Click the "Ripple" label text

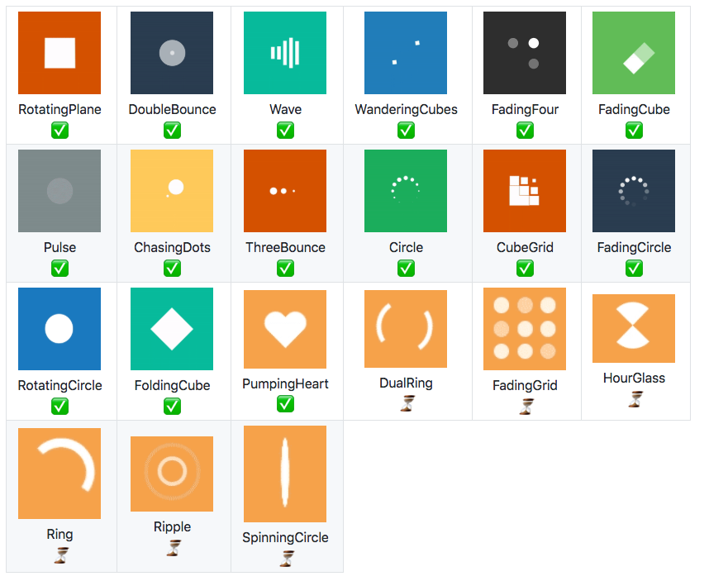coord(172,527)
